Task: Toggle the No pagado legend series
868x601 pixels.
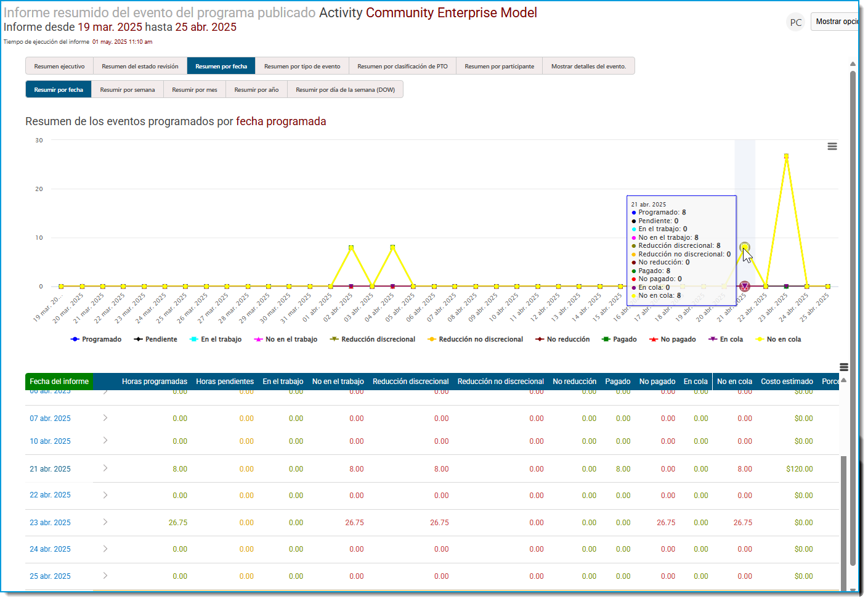Action: [x=673, y=340]
